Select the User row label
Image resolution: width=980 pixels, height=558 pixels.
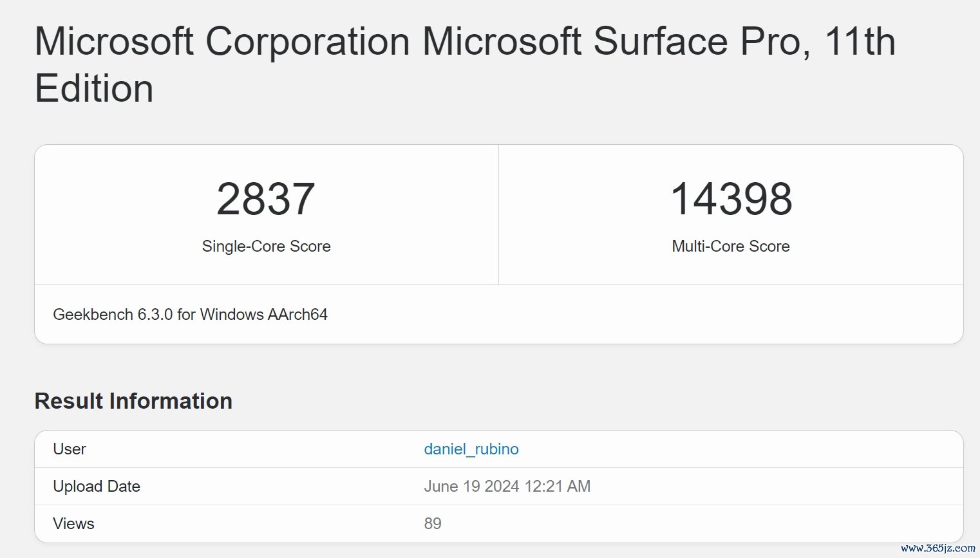click(70, 449)
